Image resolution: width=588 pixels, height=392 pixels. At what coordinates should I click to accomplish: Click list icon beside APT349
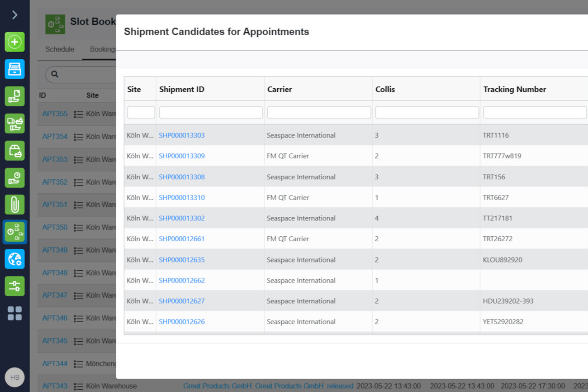click(x=78, y=250)
